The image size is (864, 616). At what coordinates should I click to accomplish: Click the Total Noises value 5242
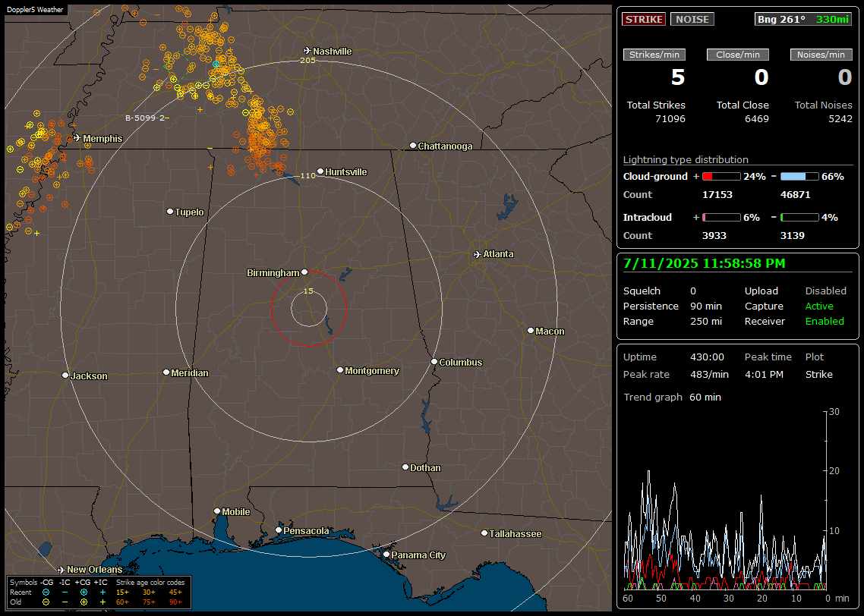pyautogui.click(x=840, y=119)
